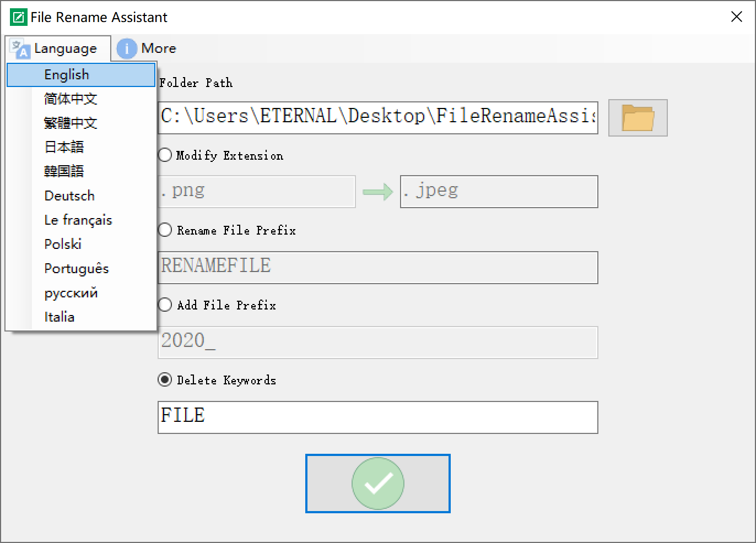Image resolution: width=756 pixels, height=543 pixels.
Task: Choose English from the language menu
Action: (67, 75)
